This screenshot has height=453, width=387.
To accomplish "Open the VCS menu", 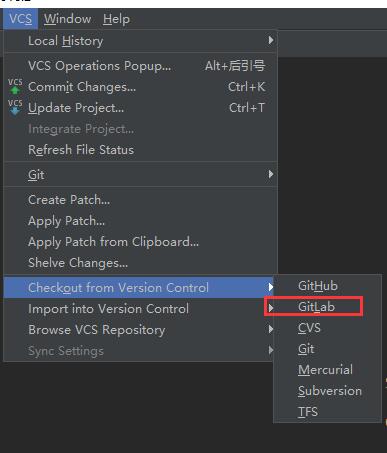I will [20, 19].
